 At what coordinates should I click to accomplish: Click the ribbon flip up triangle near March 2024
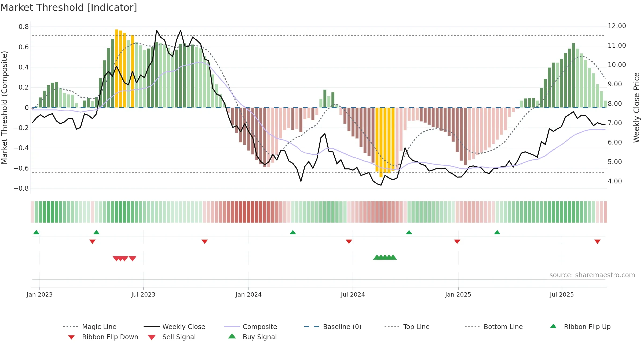pos(293,232)
